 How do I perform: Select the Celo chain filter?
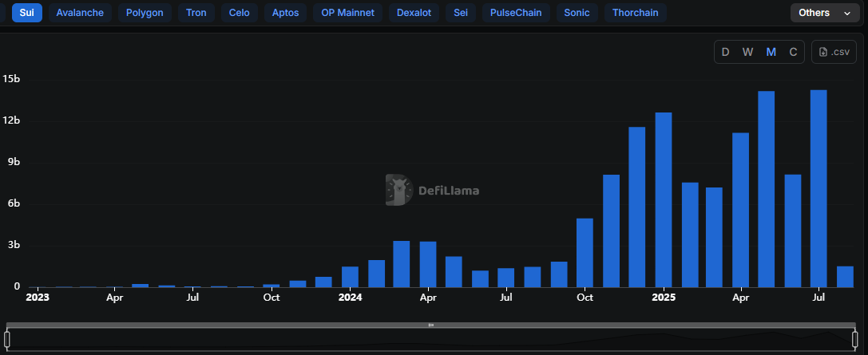[x=239, y=13]
